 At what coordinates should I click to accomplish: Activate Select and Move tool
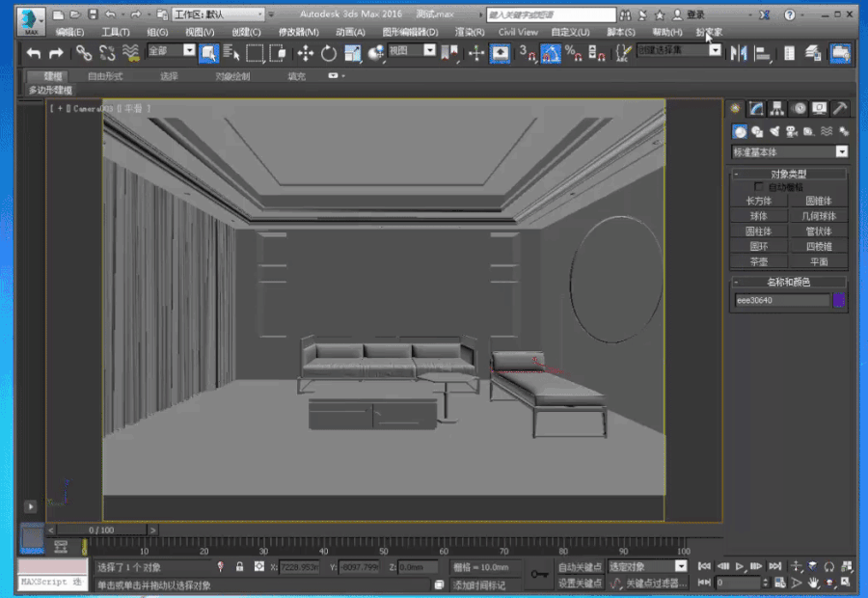305,53
